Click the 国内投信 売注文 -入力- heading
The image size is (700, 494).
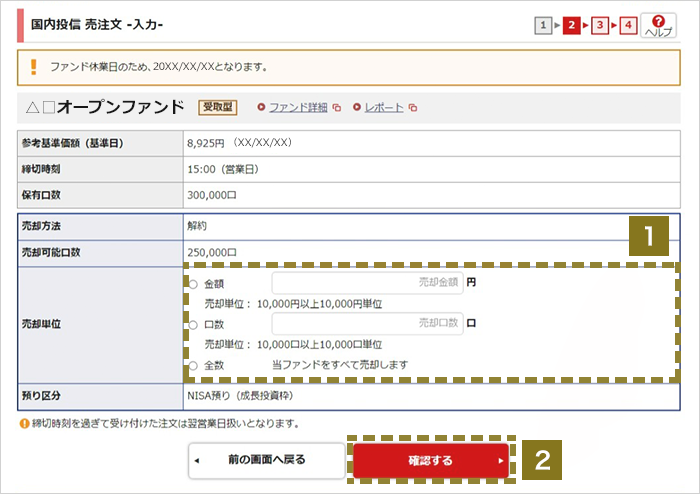point(97,25)
